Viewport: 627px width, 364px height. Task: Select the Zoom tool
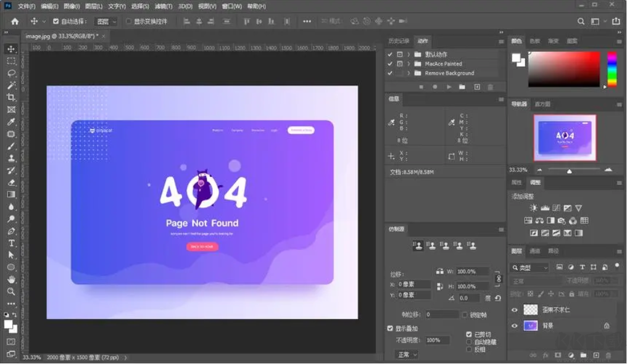[x=10, y=290]
